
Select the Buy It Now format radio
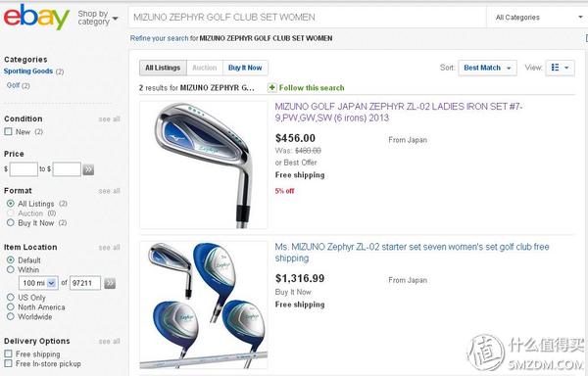tap(11, 222)
